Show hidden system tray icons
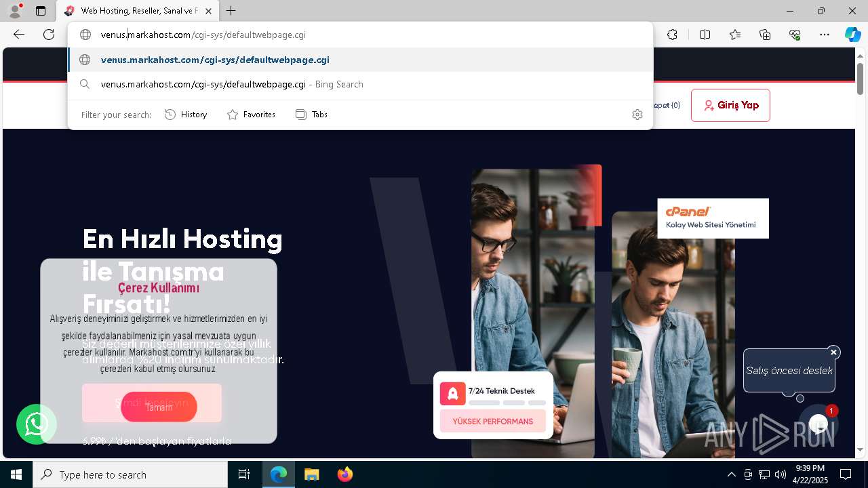Viewport: 868px width, 488px height. click(x=731, y=474)
